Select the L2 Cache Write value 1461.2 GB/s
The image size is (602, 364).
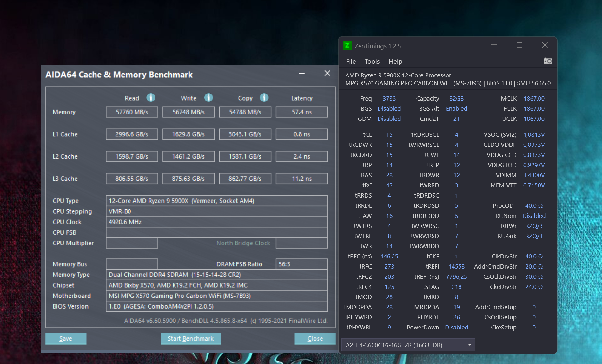point(189,156)
